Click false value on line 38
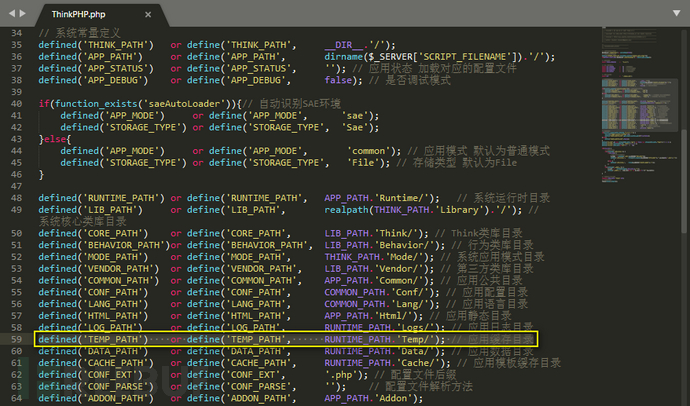Image resolution: width=690 pixels, height=406 pixels. coord(338,80)
